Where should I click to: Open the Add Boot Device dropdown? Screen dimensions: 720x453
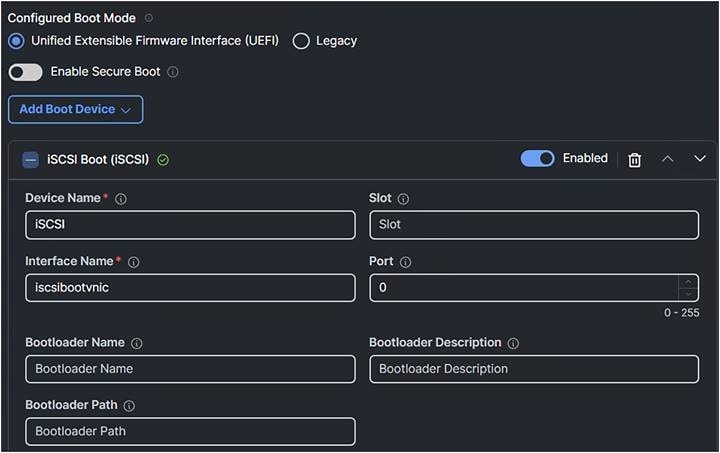pos(75,109)
